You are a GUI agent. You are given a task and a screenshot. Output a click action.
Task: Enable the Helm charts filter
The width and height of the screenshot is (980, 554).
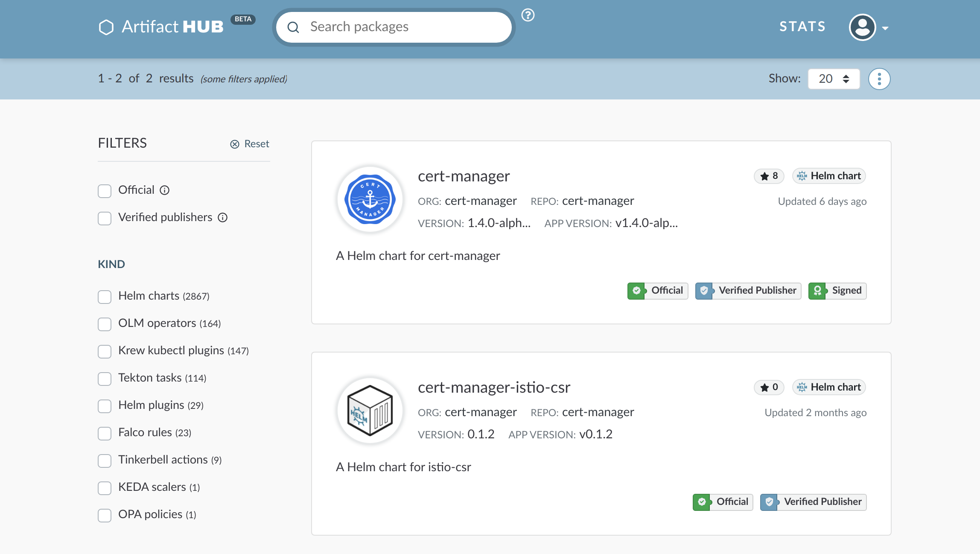click(104, 297)
